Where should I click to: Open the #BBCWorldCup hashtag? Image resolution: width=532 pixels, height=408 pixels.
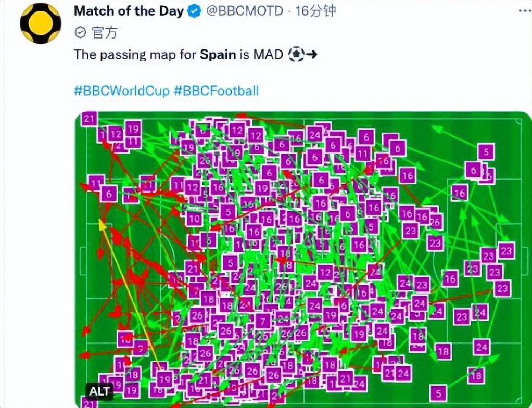[x=122, y=91]
